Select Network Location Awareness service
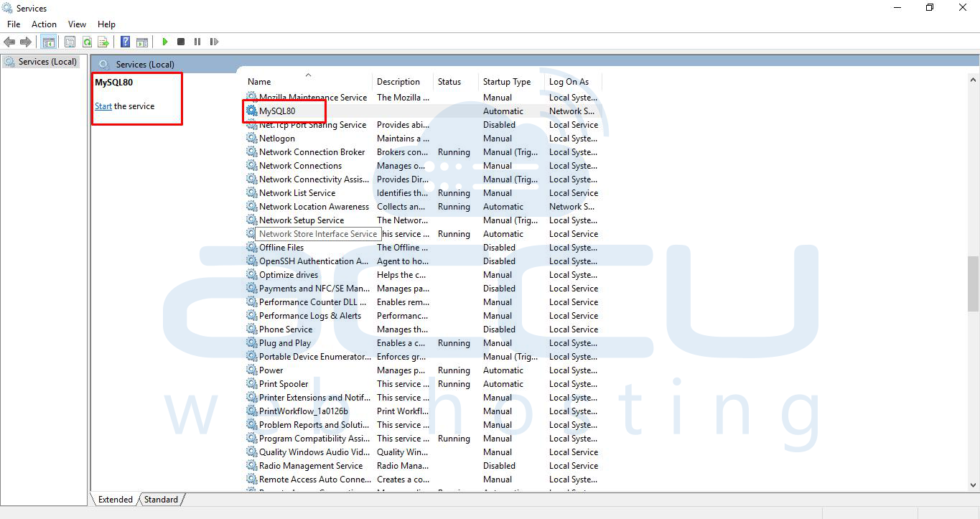This screenshot has height=519, width=980. (423, 206)
